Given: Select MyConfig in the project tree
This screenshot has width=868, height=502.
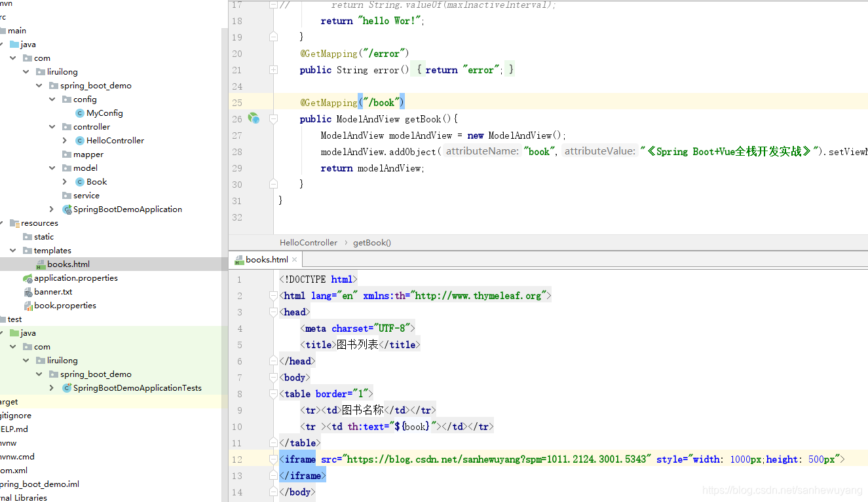Looking at the screenshot, I should coord(105,113).
